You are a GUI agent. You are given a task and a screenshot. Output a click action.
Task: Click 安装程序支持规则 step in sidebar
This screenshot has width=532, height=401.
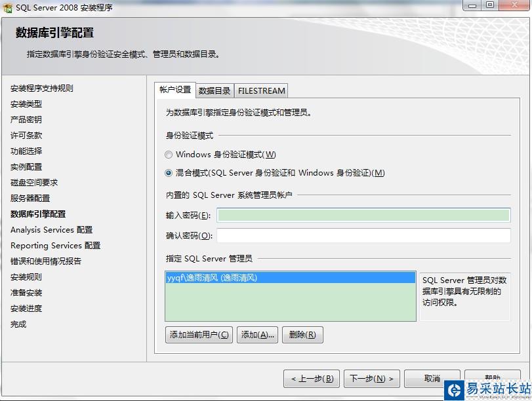point(42,88)
